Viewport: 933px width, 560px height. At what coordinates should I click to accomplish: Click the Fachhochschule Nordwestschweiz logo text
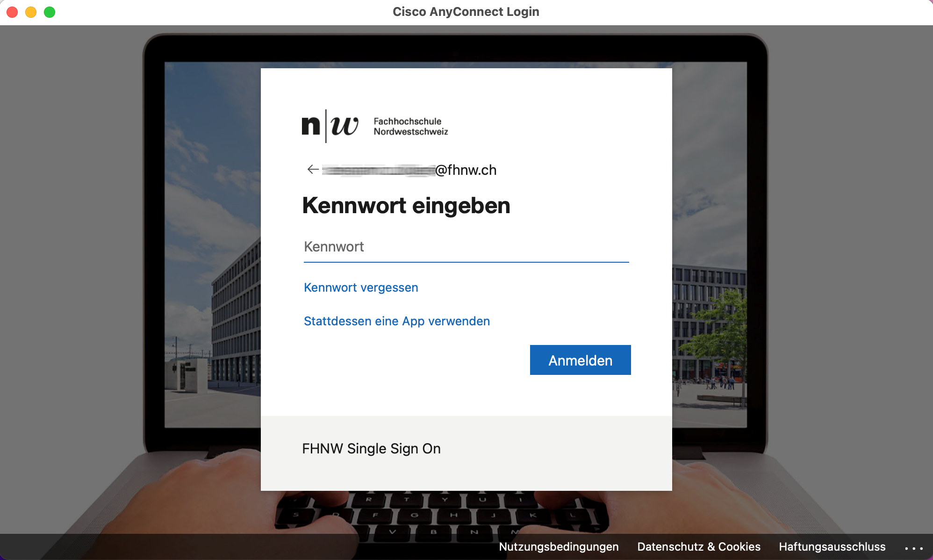coord(410,126)
